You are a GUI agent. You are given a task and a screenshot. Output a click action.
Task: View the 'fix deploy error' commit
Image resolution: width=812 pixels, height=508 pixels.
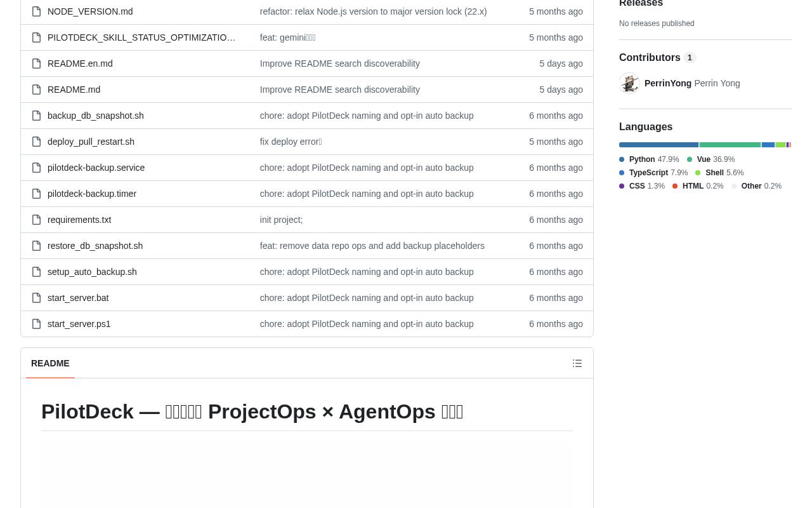click(x=291, y=142)
